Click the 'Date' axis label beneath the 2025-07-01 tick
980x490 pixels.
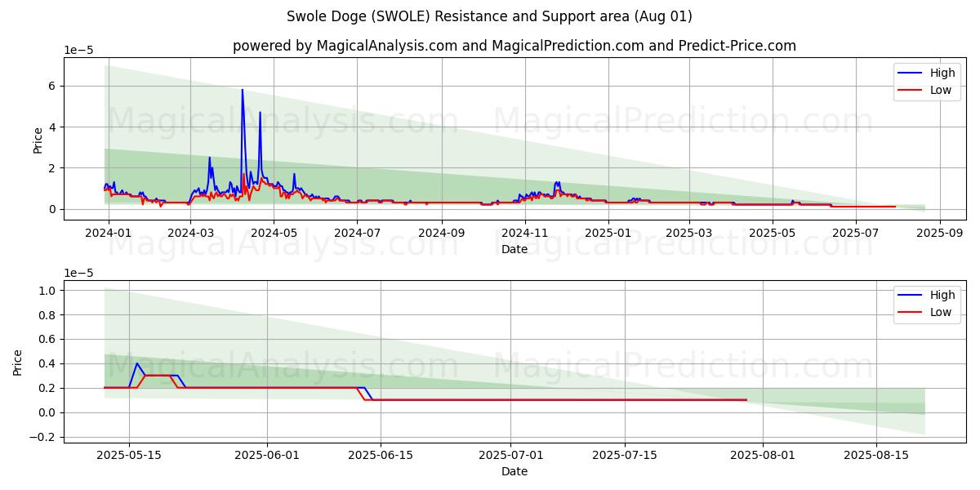pyautogui.click(x=514, y=471)
